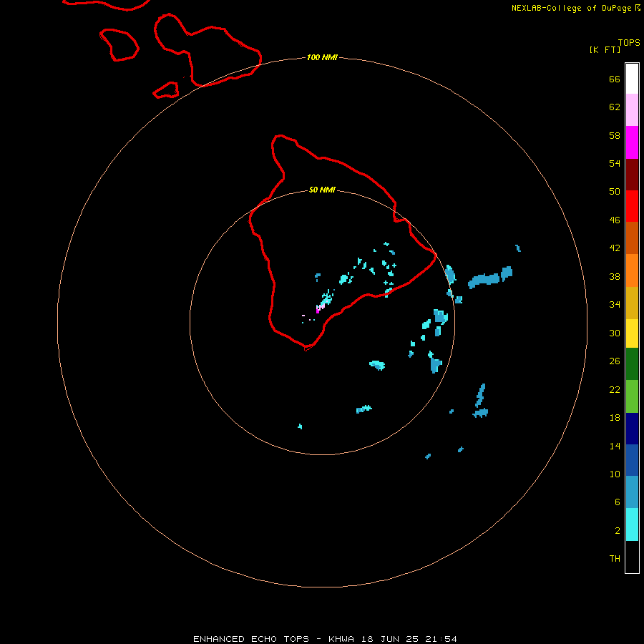644x644 pixels.
Task: Click the '34' legend value
Action: pos(615,305)
